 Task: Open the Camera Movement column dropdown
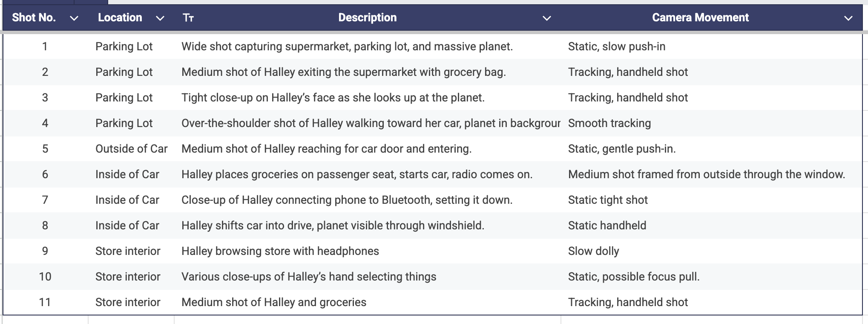tap(848, 18)
